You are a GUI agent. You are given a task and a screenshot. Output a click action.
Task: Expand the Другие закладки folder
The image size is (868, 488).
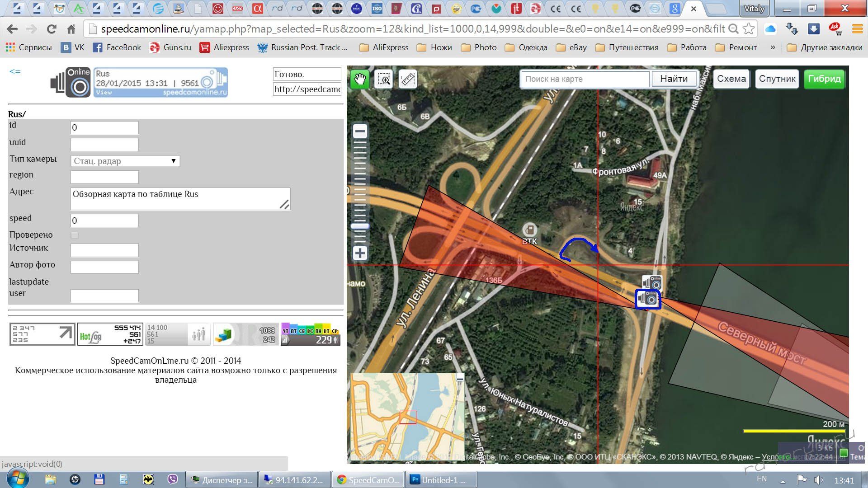[x=825, y=47]
